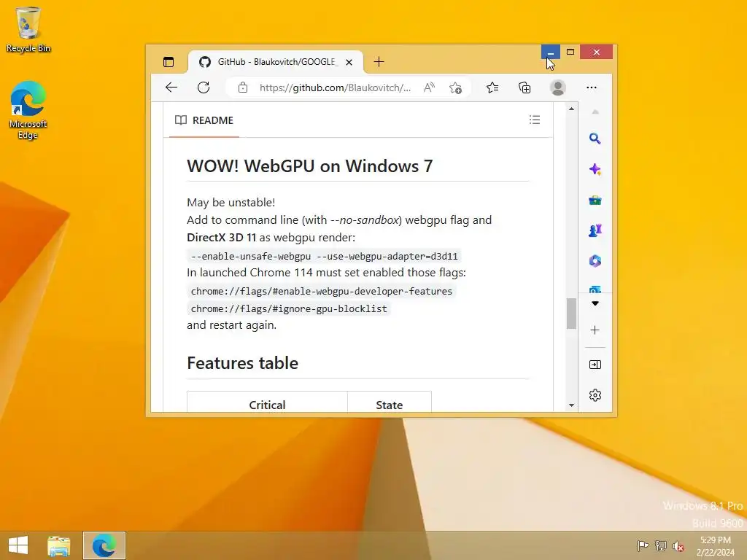
Task: Click "DirectX 3D 11" bold text
Action: pyautogui.click(x=222, y=237)
